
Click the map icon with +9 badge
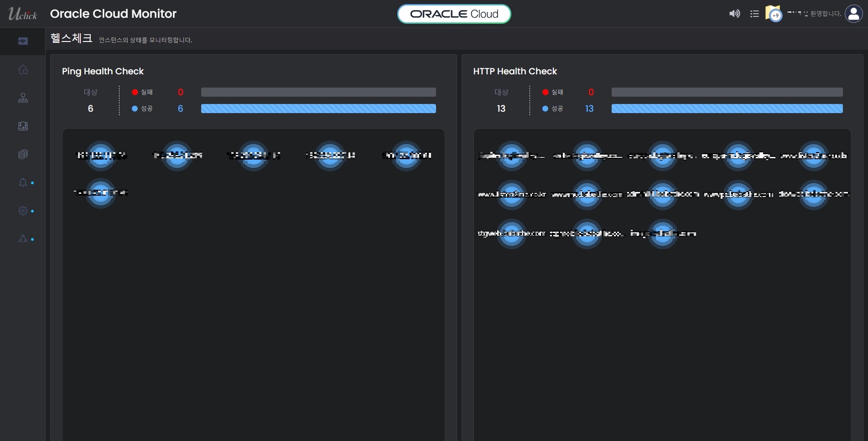[773, 14]
